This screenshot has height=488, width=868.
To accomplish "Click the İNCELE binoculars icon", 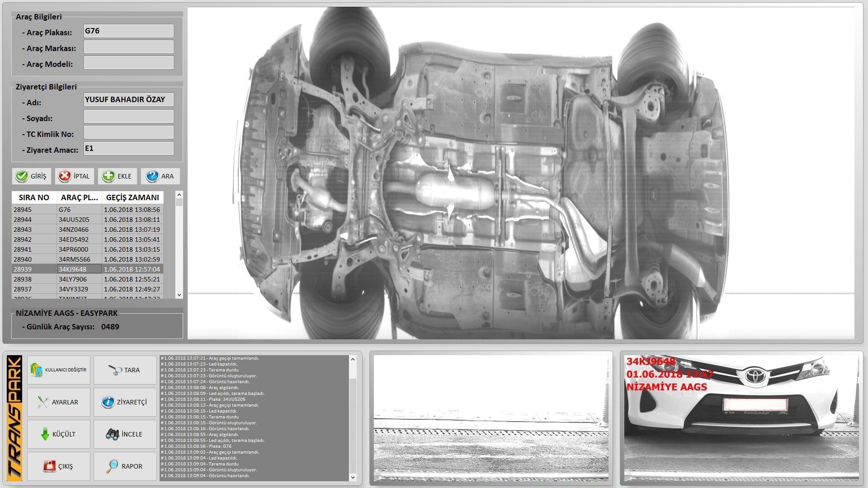I will pyautogui.click(x=112, y=434).
